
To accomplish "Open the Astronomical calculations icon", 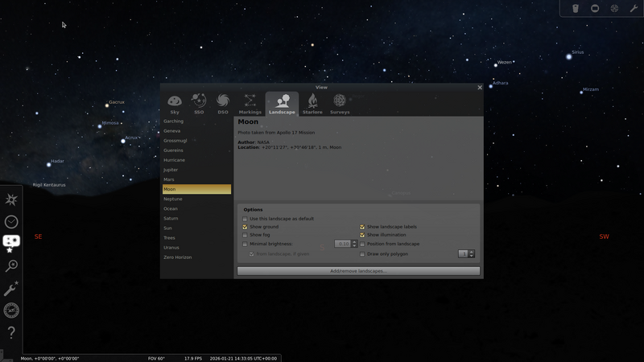I will point(11,311).
